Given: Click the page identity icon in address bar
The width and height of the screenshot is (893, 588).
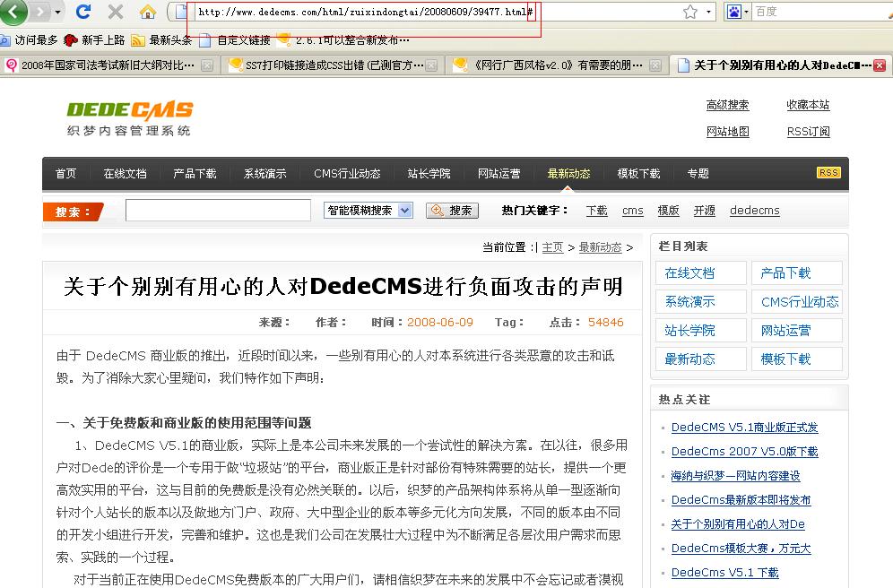Looking at the screenshot, I should click(x=181, y=12).
